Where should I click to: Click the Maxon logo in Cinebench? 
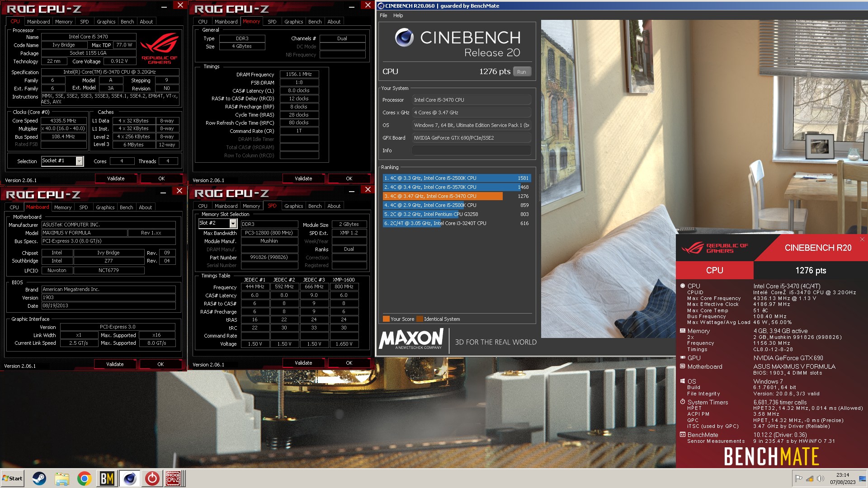[411, 339]
